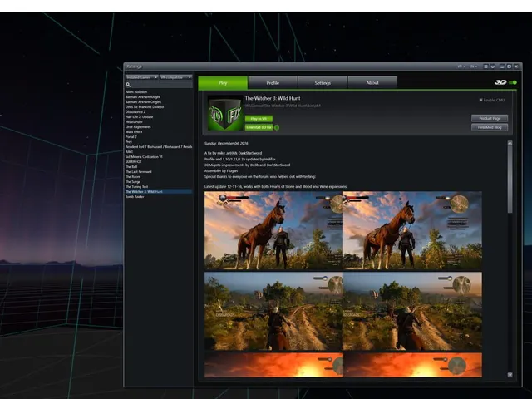The width and height of the screenshot is (532, 399).
Task: Open the Settings tab
Action: pyautogui.click(x=323, y=83)
